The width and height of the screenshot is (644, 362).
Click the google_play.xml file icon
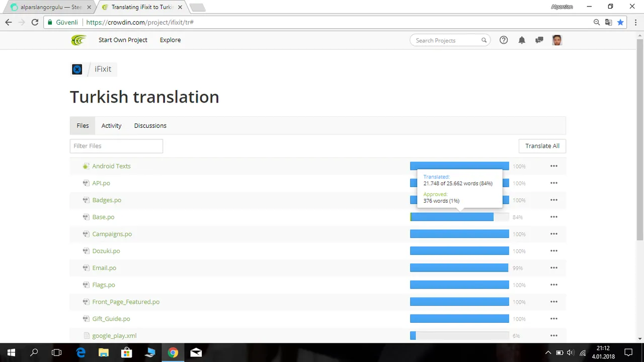(86, 336)
